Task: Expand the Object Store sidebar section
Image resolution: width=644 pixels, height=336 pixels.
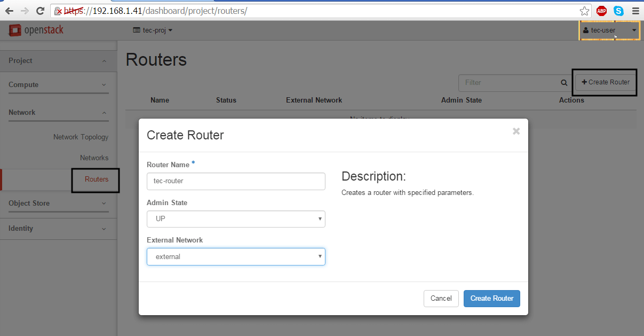Action: coord(58,203)
